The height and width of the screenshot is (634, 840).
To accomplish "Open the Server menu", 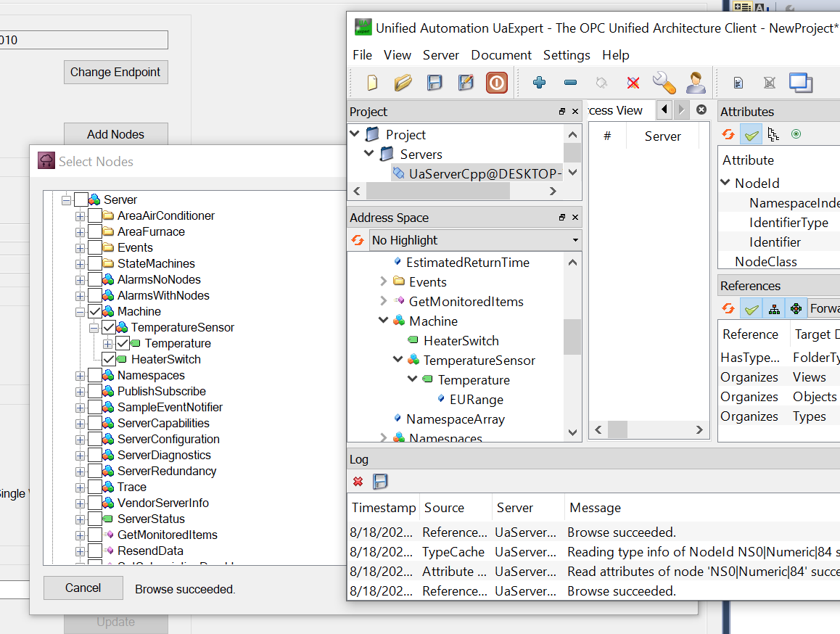I will (440, 54).
